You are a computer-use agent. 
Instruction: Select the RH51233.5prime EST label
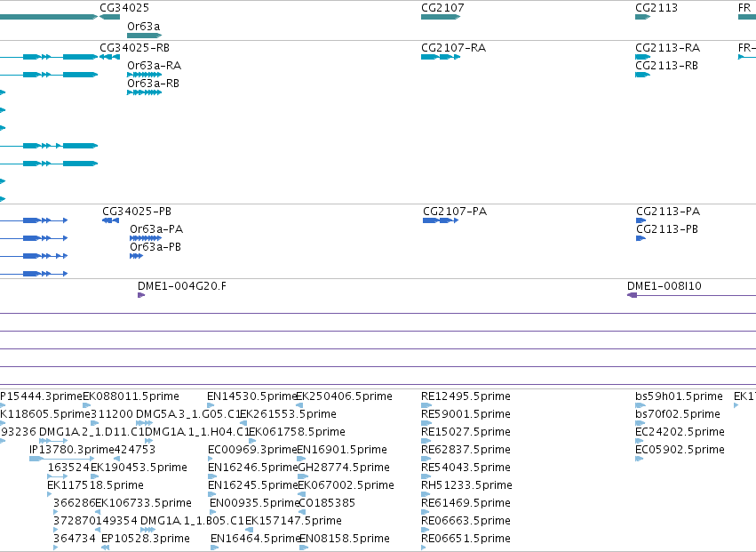tap(466, 485)
